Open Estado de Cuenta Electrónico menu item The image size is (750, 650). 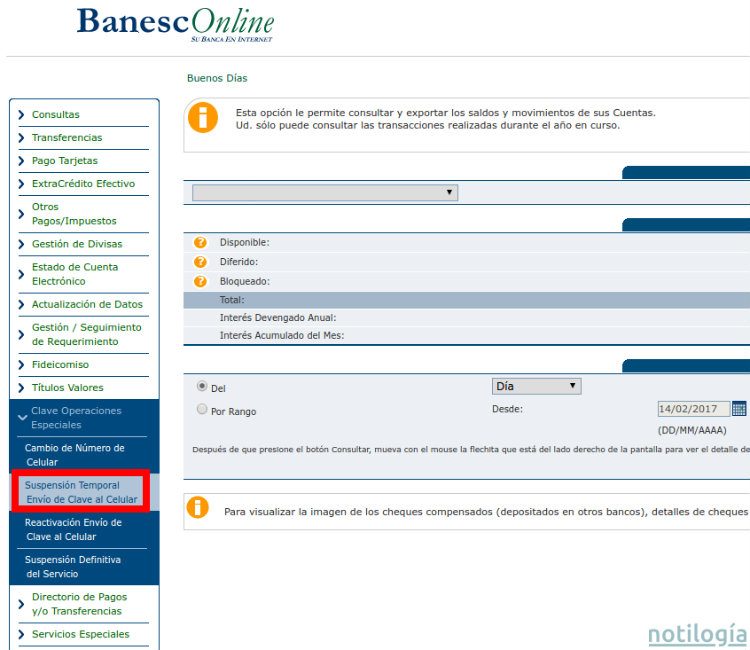click(75, 274)
